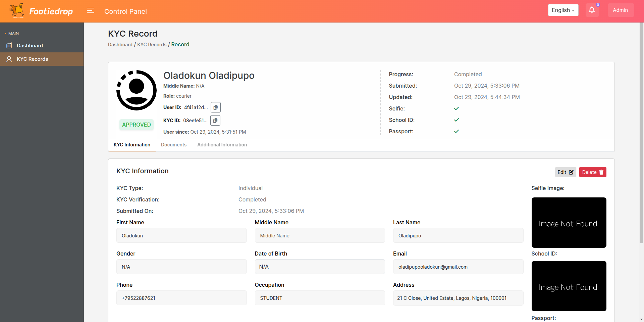644x322 pixels.
Task: Click the Edit button
Action: click(x=566, y=172)
